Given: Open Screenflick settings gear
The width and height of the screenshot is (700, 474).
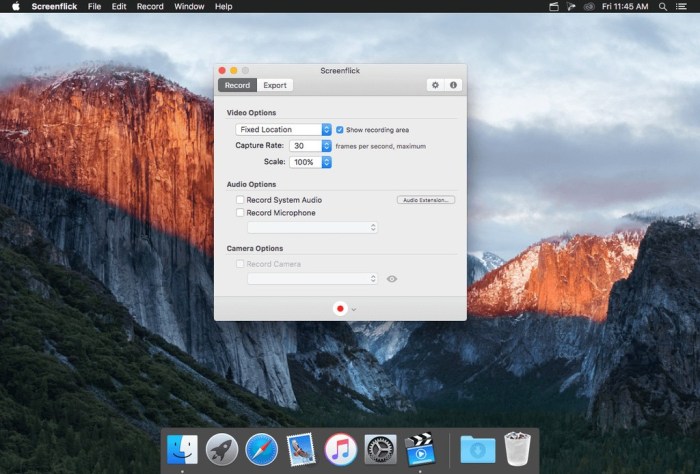Looking at the screenshot, I should tap(434, 85).
